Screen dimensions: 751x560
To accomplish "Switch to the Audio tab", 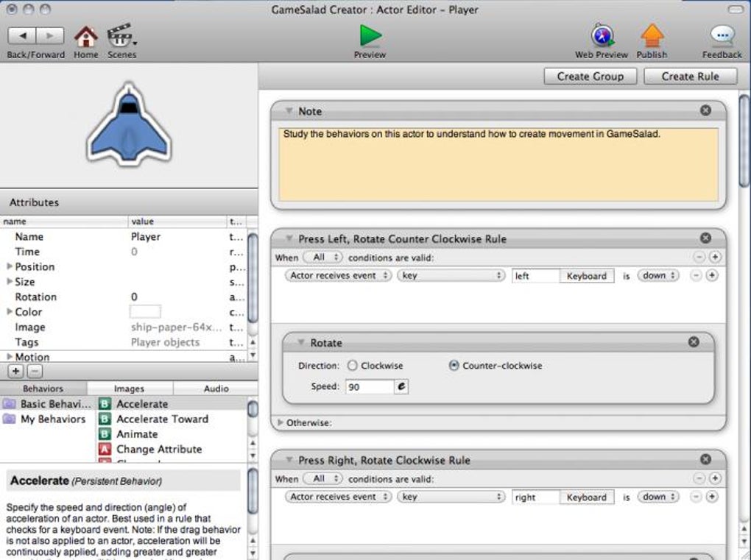I will pos(216,388).
